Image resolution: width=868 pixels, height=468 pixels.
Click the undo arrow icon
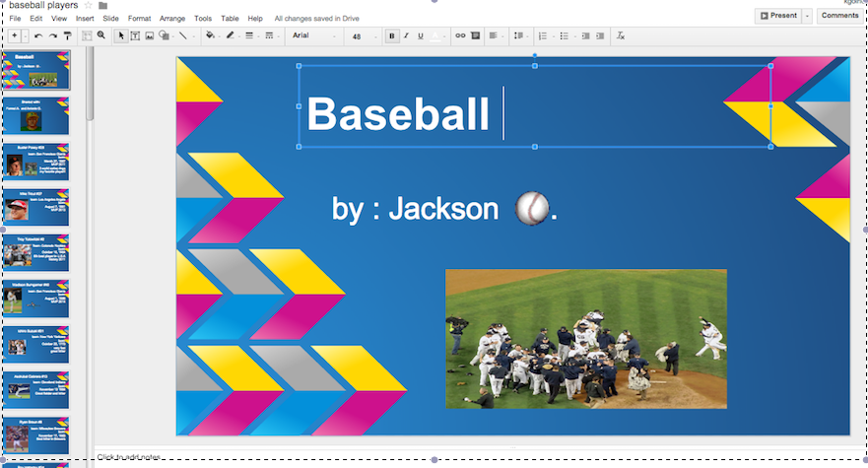click(x=38, y=36)
